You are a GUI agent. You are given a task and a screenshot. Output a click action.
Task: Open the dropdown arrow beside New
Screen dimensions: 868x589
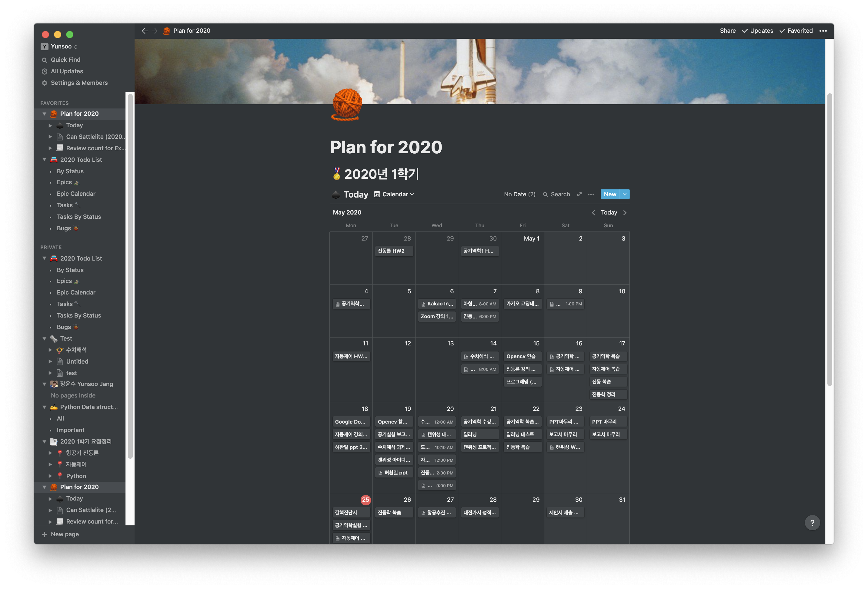[625, 194]
